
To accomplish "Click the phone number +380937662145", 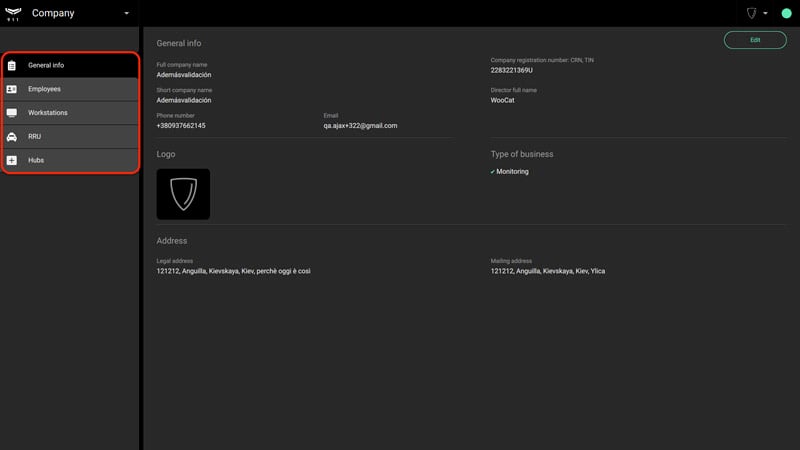I will (181, 126).
